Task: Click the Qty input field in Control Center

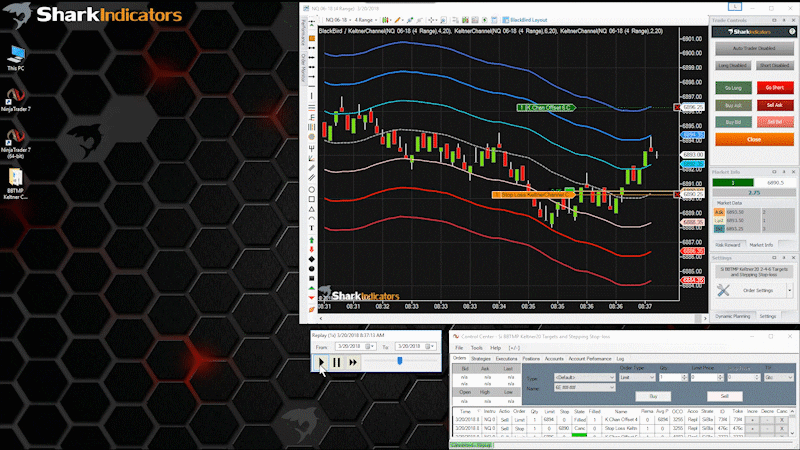Action: click(x=669, y=378)
